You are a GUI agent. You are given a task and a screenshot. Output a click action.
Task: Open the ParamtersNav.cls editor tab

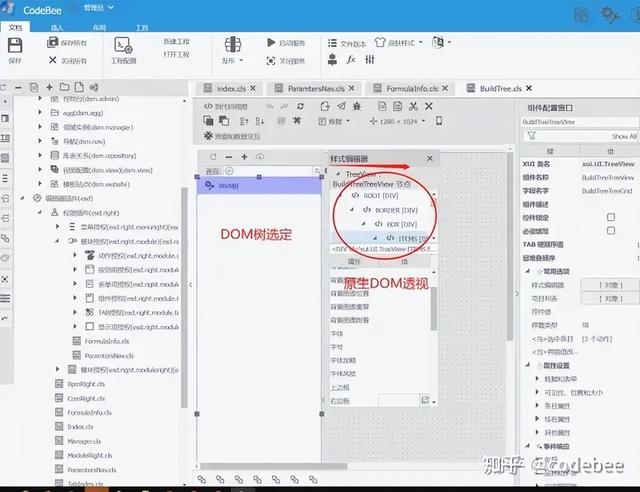pyautogui.click(x=315, y=88)
